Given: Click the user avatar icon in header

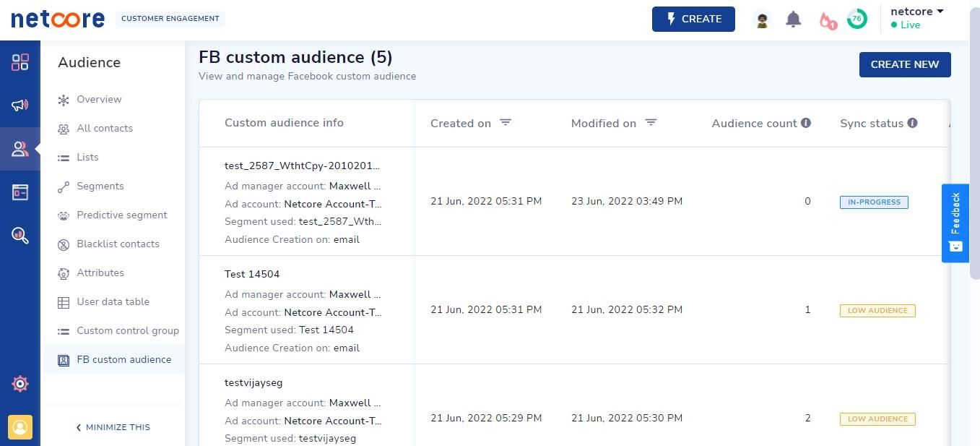Looking at the screenshot, I should pos(762,20).
